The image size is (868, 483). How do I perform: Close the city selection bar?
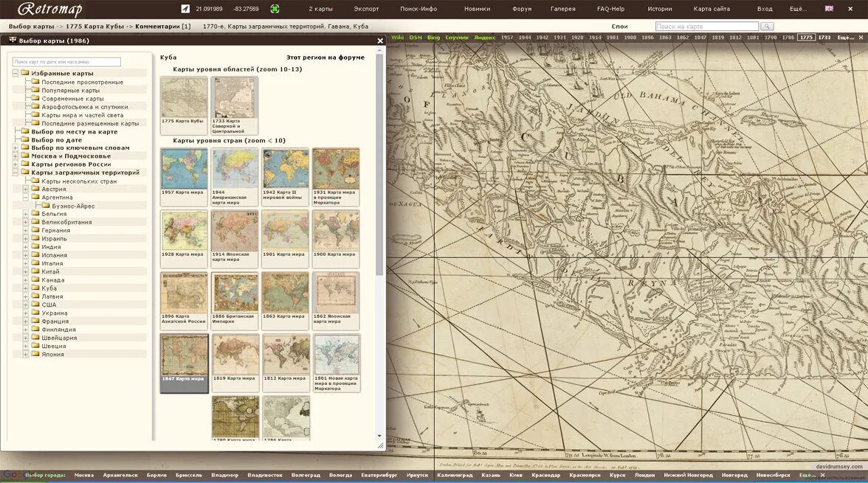822,475
